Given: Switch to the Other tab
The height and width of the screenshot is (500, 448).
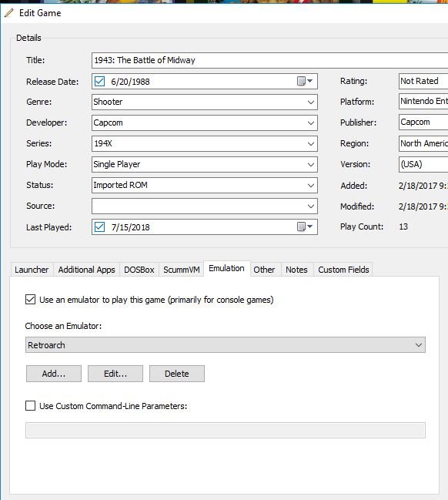Looking at the screenshot, I should [x=264, y=270].
